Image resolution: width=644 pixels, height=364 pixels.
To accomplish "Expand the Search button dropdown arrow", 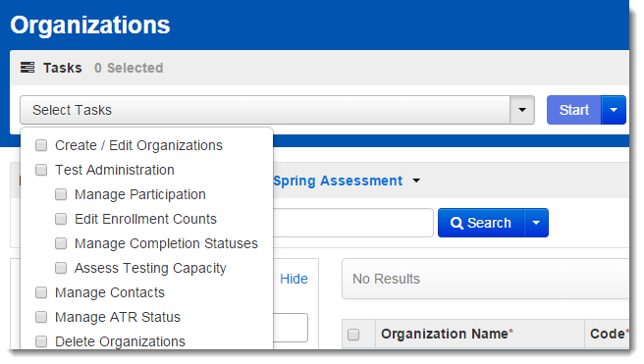I will click(x=536, y=223).
